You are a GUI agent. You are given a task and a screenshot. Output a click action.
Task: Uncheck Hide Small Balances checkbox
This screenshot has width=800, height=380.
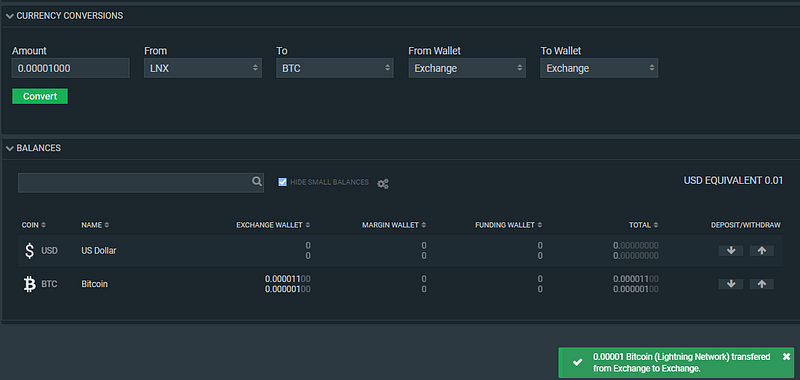tap(282, 182)
